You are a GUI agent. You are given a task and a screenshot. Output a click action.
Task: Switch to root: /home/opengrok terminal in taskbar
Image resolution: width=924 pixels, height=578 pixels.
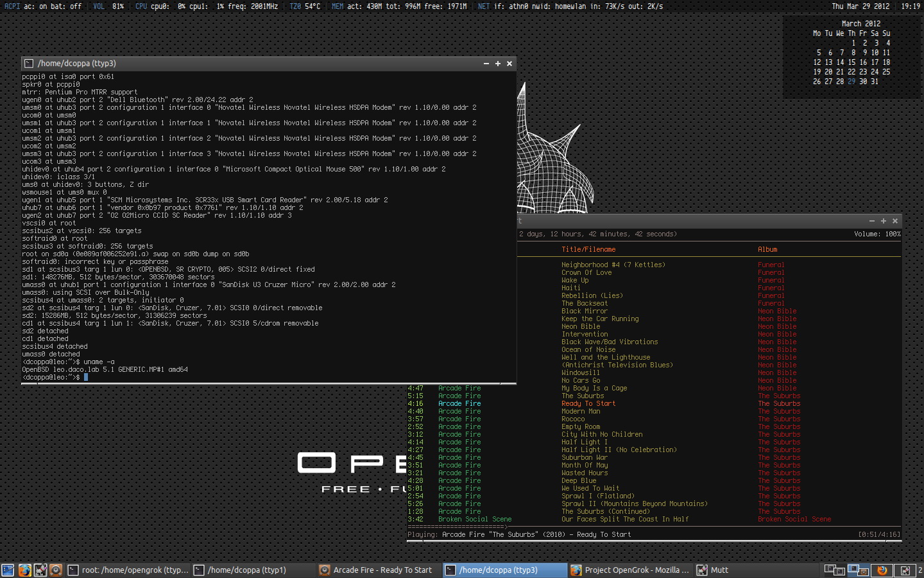click(x=128, y=570)
